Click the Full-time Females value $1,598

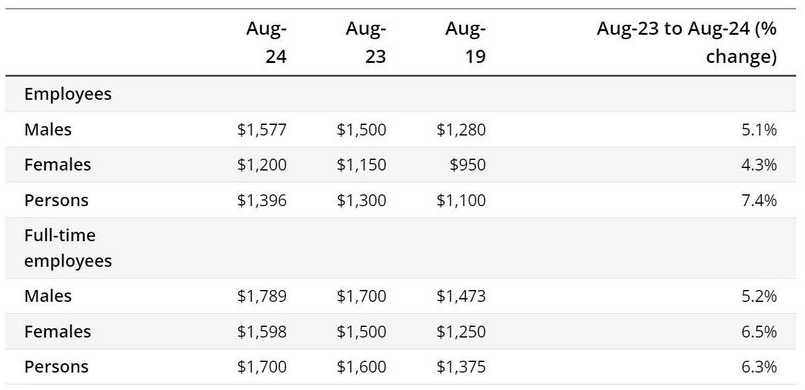[262, 332]
